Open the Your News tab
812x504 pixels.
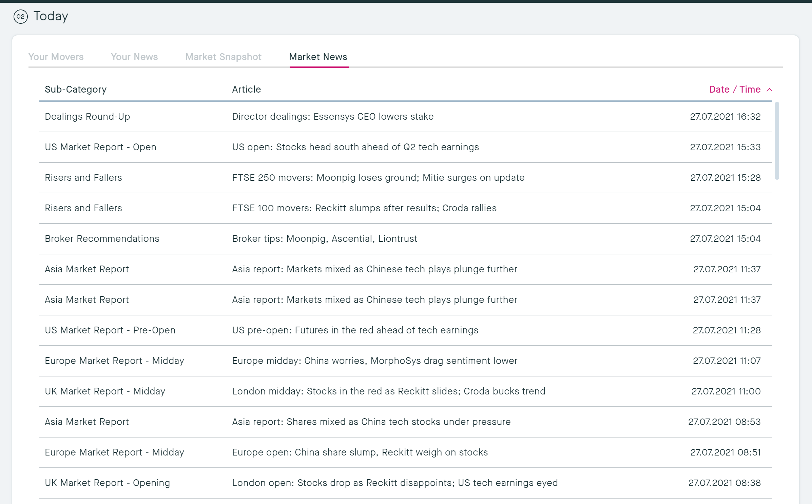click(x=134, y=57)
